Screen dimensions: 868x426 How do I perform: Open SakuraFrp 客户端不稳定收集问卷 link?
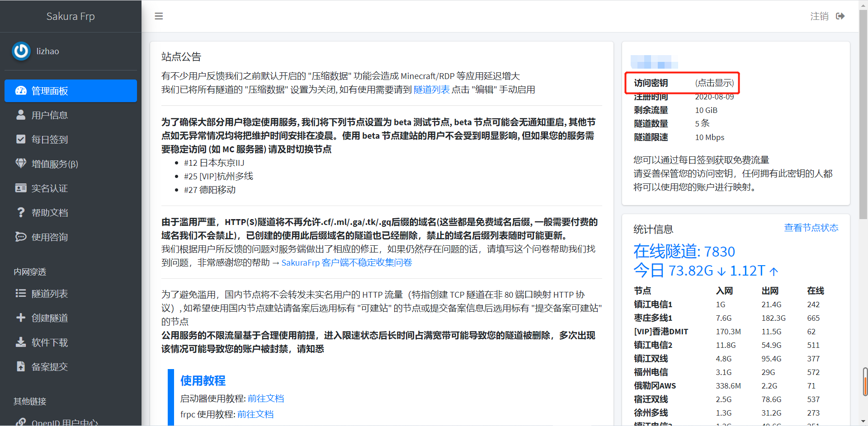tap(347, 262)
